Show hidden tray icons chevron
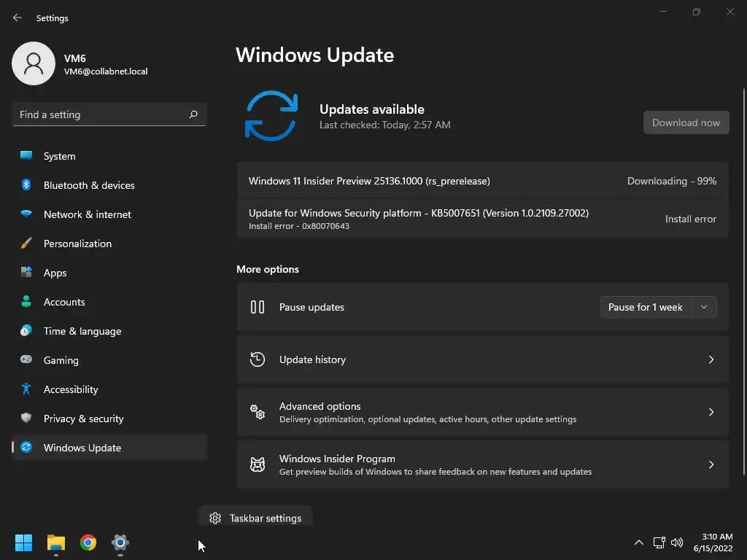The width and height of the screenshot is (747, 560). 639,542
